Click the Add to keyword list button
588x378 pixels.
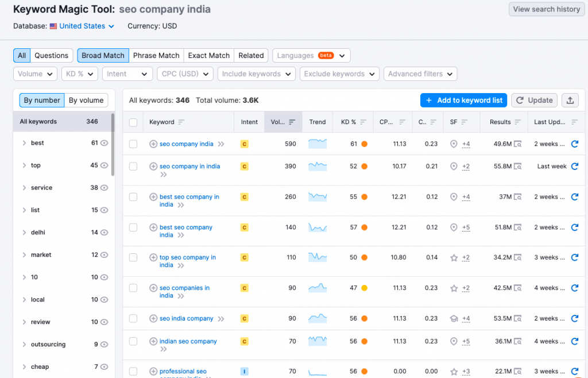(x=463, y=100)
